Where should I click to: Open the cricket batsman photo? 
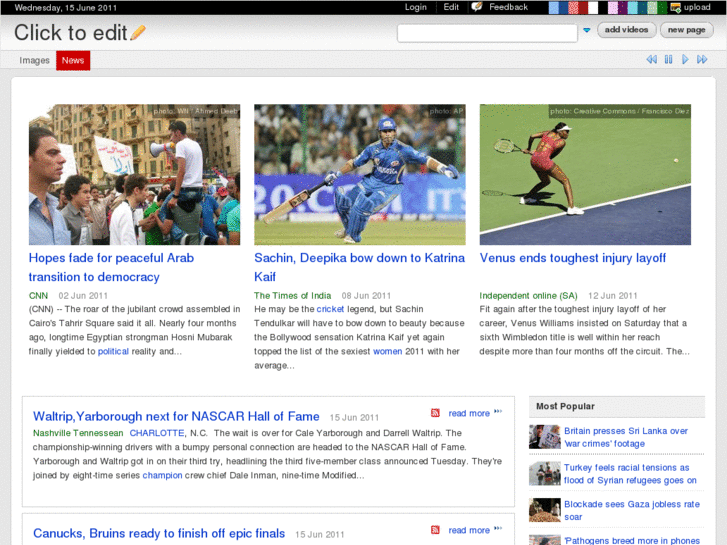point(360,174)
